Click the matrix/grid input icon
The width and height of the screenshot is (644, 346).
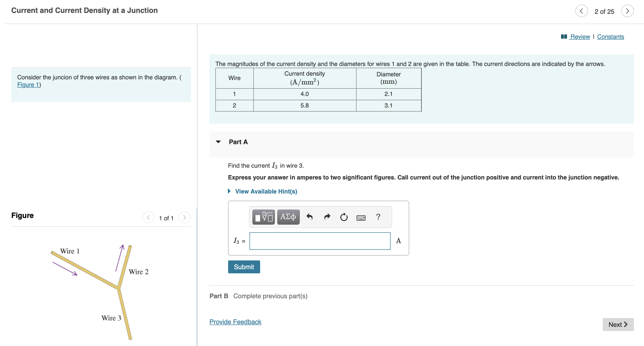pyautogui.click(x=256, y=218)
